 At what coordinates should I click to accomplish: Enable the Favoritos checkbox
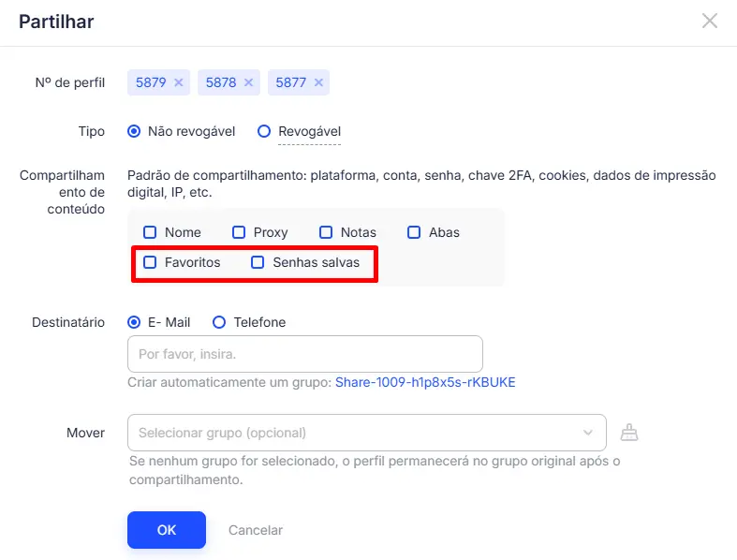point(150,262)
